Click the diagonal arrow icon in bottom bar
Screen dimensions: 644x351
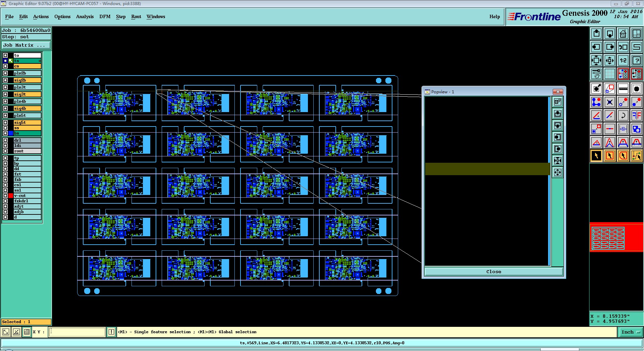click(6, 332)
